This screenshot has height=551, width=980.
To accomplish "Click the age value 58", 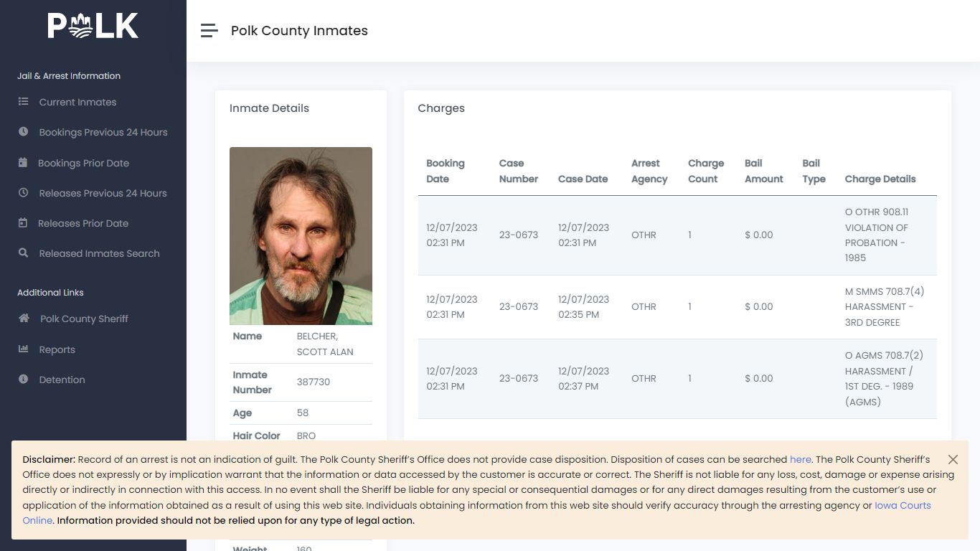I will point(303,413).
